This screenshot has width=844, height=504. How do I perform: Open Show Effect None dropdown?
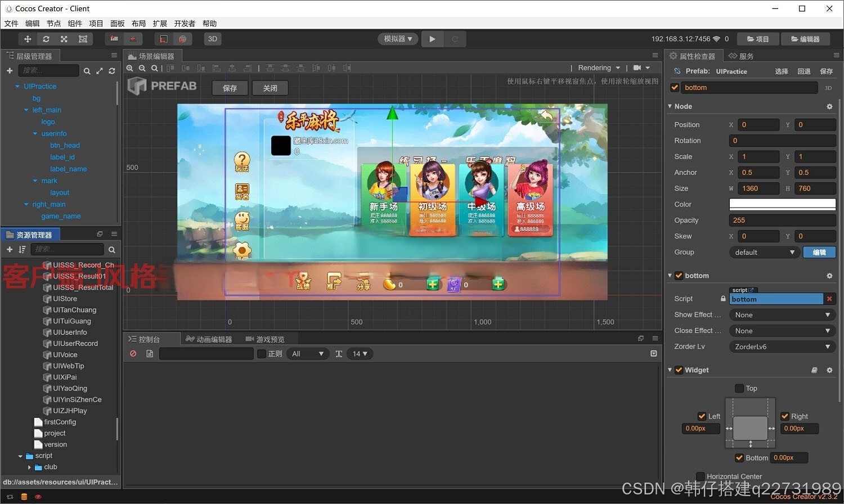(782, 315)
